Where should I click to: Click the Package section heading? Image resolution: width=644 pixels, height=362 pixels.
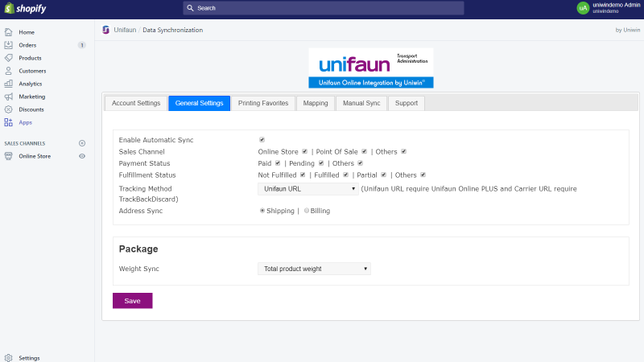(138, 249)
